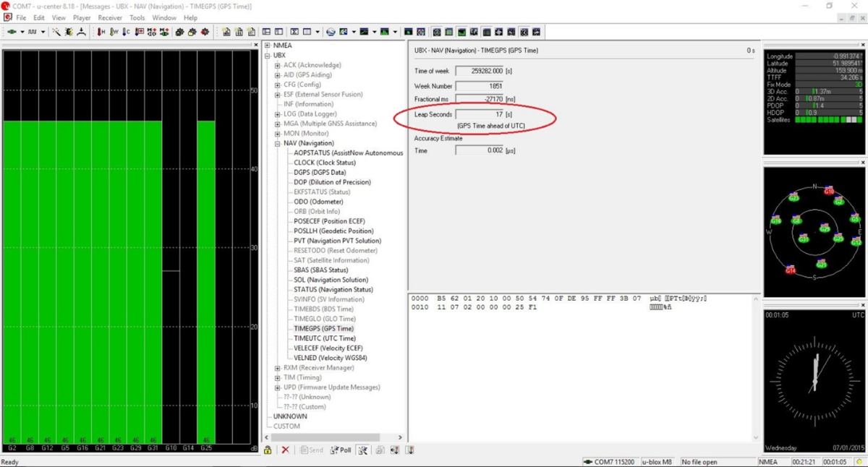The image size is (868, 467).
Task: Click the Fractional ms field
Action: pyautogui.click(x=480, y=99)
